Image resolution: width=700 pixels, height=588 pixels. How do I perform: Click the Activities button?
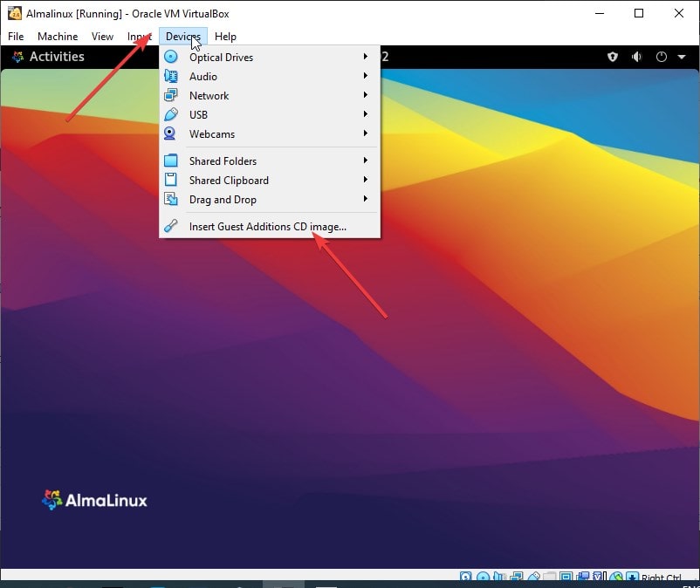point(48,57)
